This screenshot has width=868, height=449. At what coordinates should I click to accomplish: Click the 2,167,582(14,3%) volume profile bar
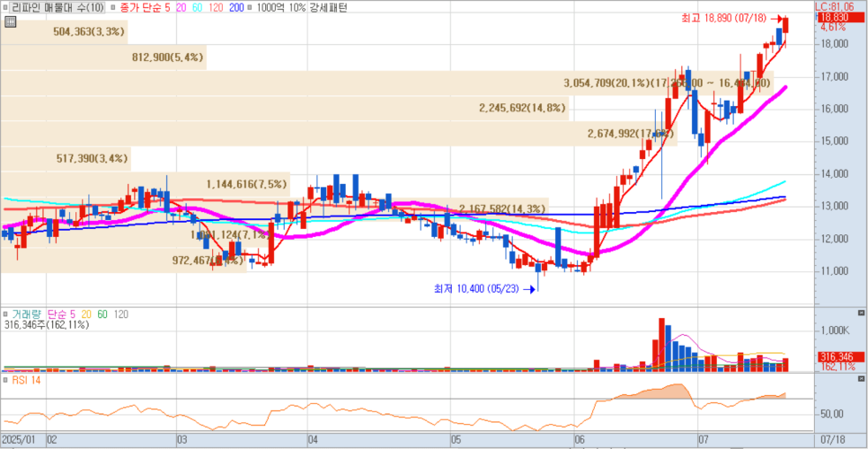[275, 209]
